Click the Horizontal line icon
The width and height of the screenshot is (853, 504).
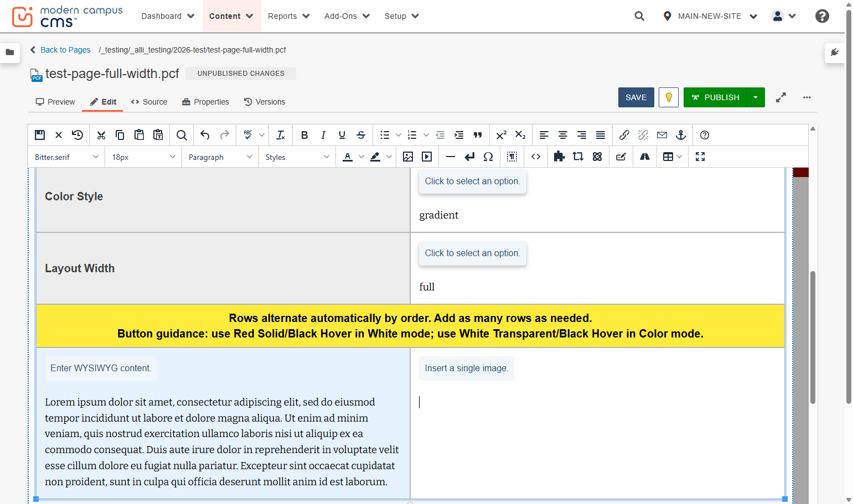tap(451, 157)
